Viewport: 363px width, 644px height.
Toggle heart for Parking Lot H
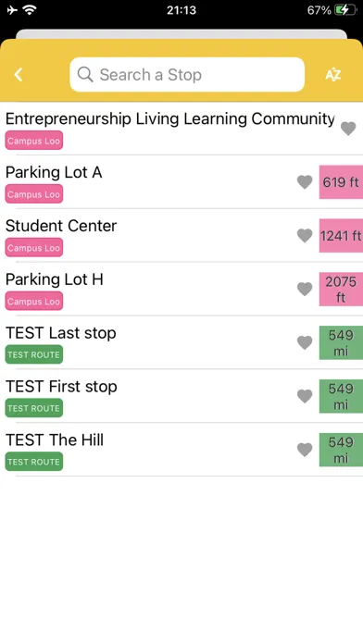click(305, 289)
